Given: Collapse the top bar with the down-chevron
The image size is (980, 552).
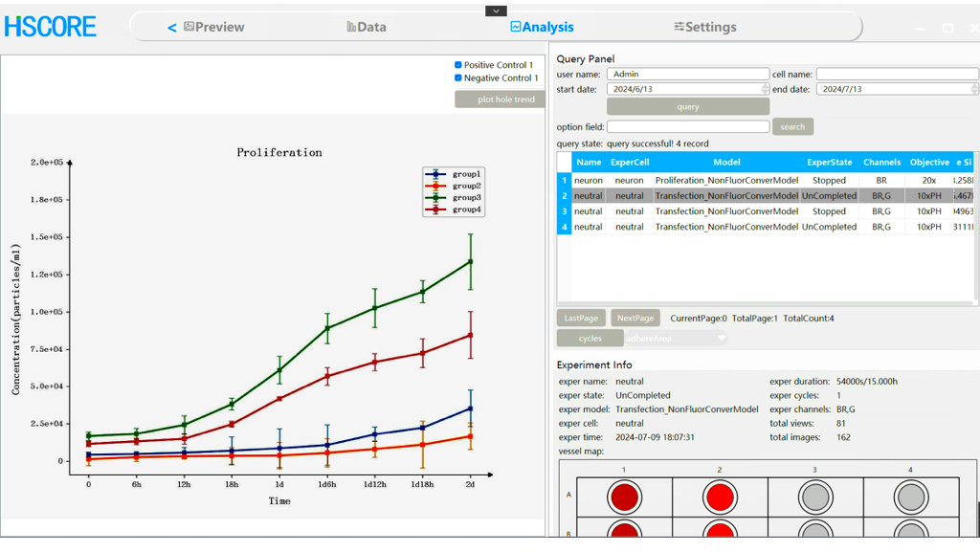Looking at the screenshot, I should 496,11.
